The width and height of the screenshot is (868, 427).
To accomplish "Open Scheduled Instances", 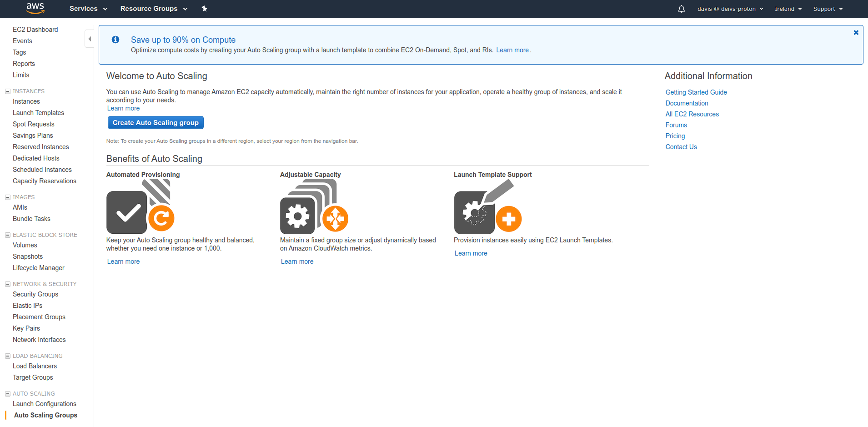I will coord(42,170).
